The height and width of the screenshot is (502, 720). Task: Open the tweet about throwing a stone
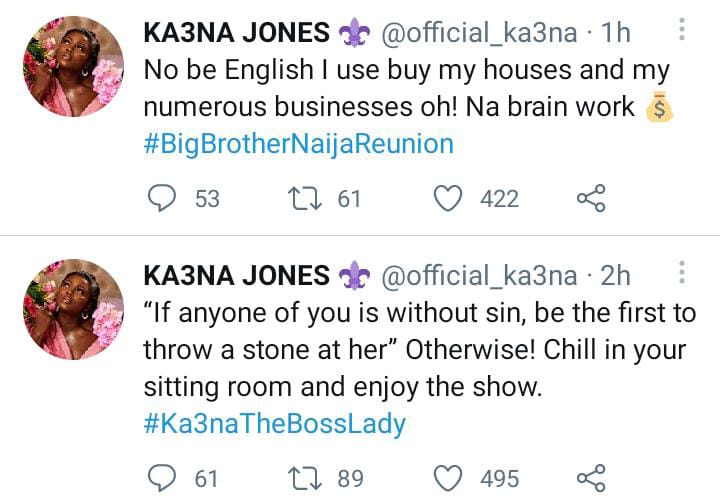tap(420, 350)
